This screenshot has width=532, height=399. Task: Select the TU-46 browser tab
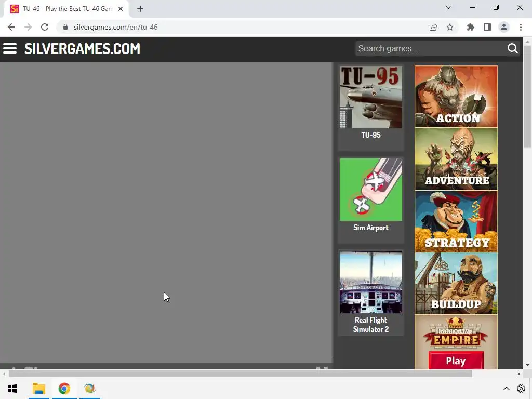[x=66, y=9]
